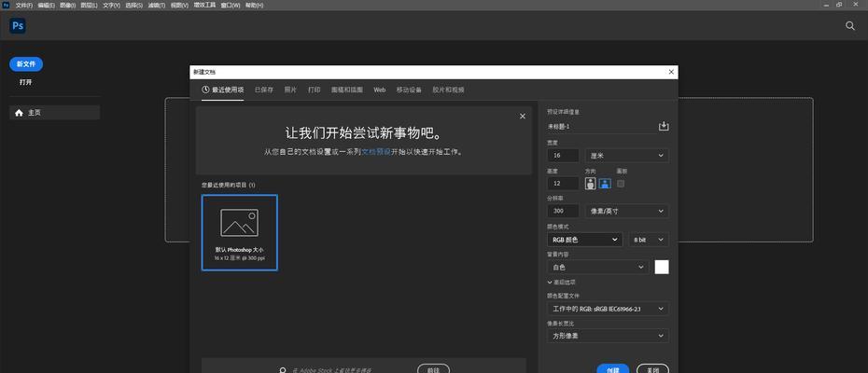Click the blue 新文件 button
This screenshot has height=373, width=868.
click(x=26, y=64)
